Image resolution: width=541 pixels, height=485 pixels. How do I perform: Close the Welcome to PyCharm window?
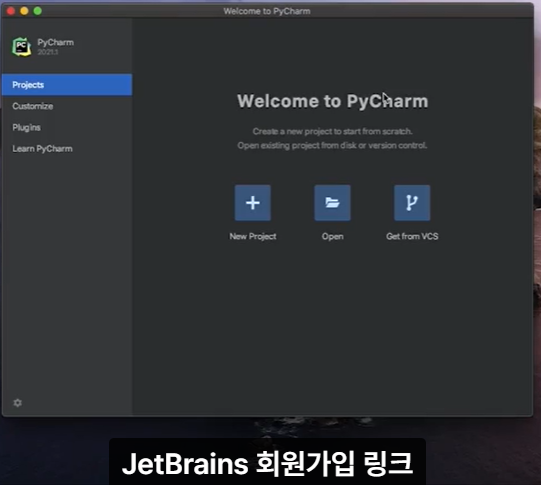[11, 11]
